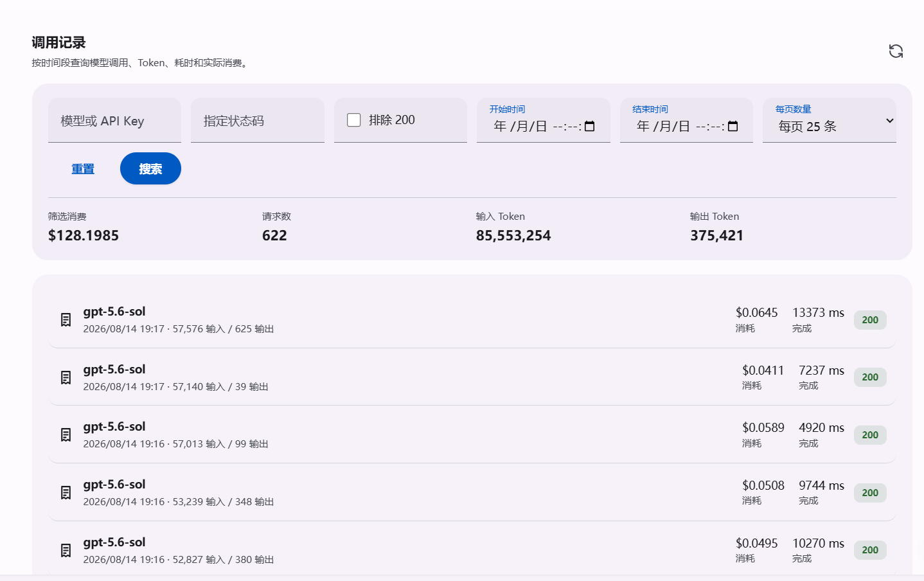924x581 pixels.
Task: Click the detail line with 53,239 输入 / 348 输出
Action: (179, 502)
